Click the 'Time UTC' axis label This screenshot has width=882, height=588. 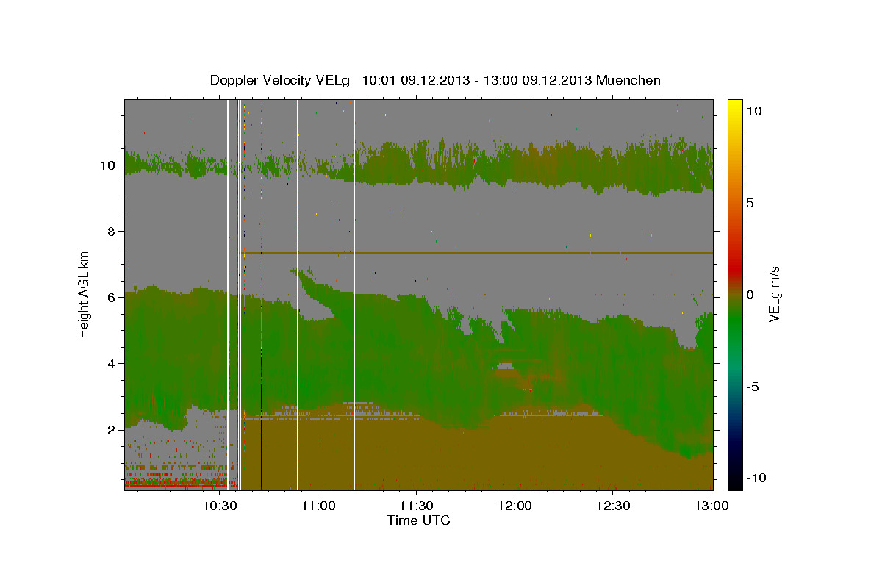418,520
